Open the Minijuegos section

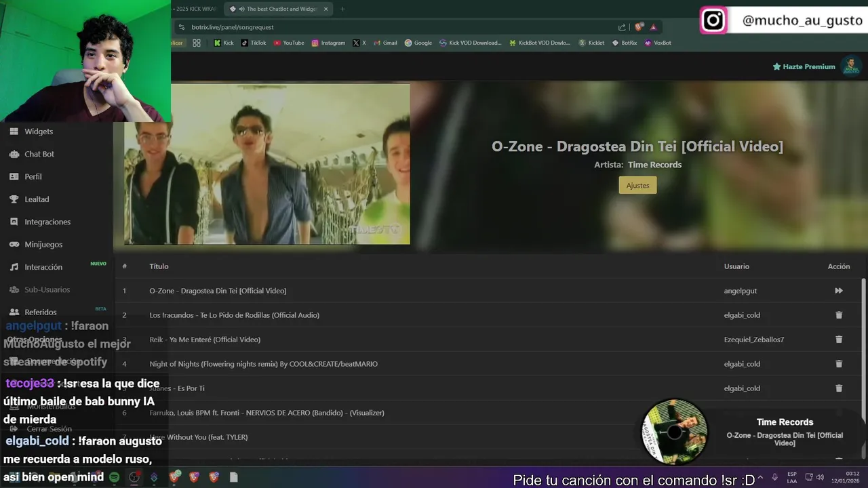point(43,244)
